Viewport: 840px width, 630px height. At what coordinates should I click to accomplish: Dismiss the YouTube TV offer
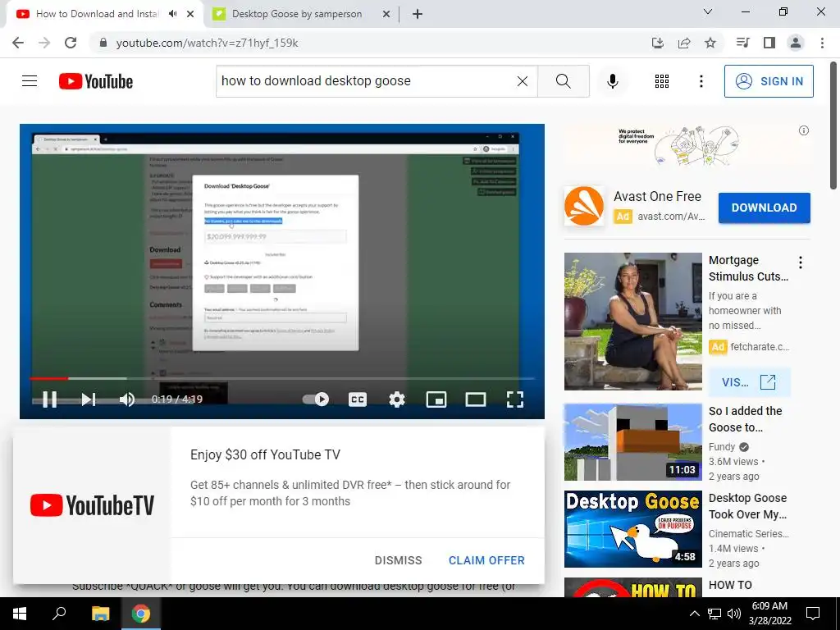click(x=398, y=560)
